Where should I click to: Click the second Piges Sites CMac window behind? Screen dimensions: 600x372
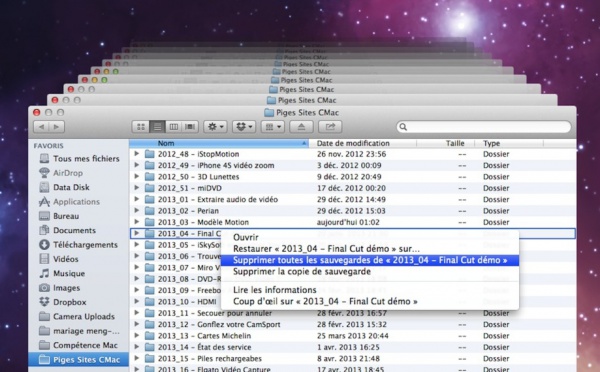pos(302,100)
